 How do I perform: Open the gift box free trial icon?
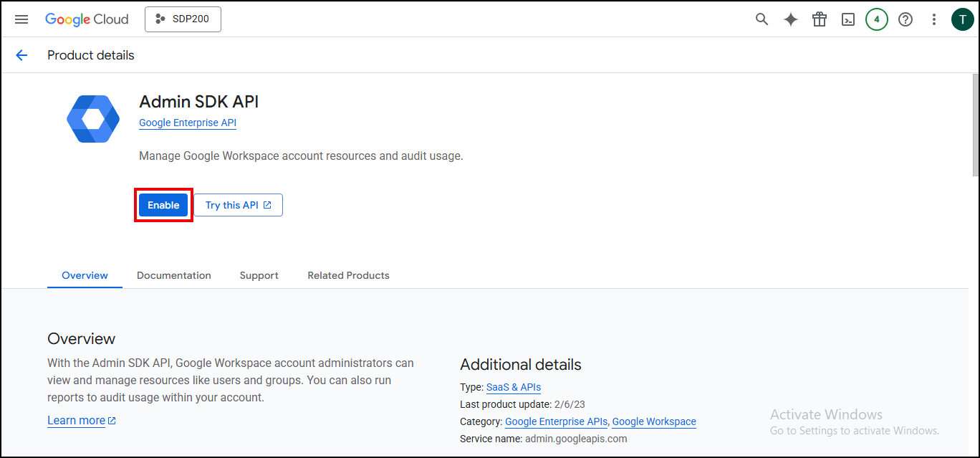point(820,19)
